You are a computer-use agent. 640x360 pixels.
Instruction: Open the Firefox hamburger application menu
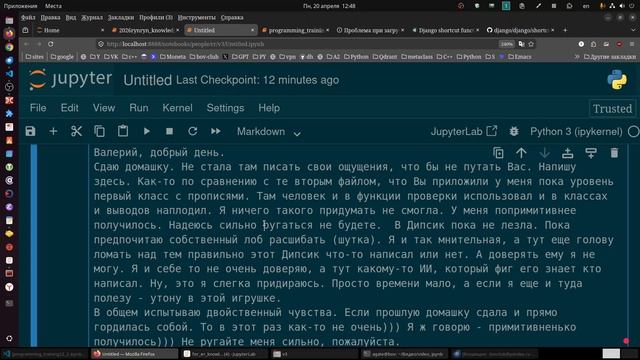632,44
